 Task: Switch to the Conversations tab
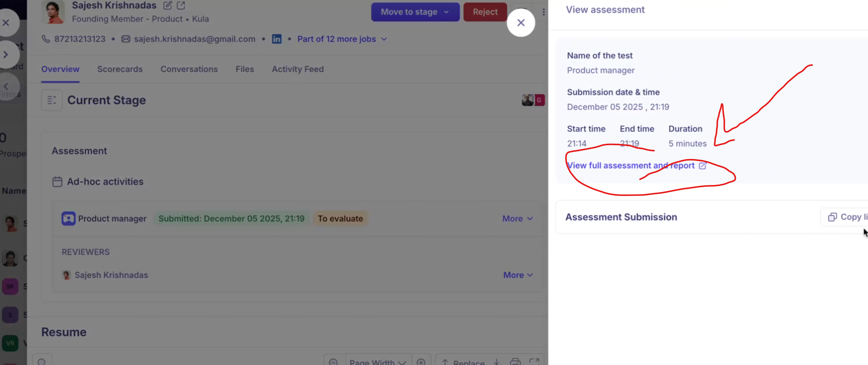click(x=189, y=69)
